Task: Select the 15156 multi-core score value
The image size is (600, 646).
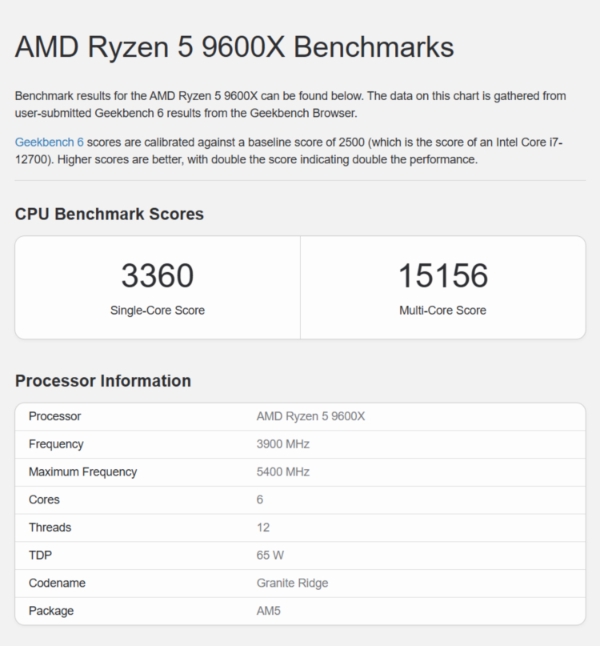Action: pyautogui.click(x=443, y=275)
